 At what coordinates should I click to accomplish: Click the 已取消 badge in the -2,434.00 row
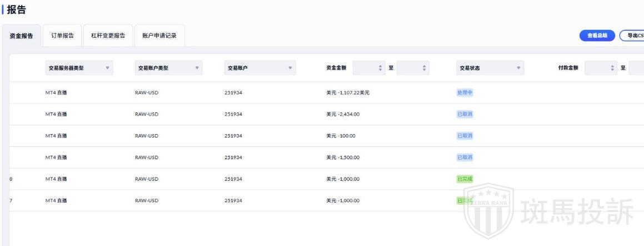[465, 114]
